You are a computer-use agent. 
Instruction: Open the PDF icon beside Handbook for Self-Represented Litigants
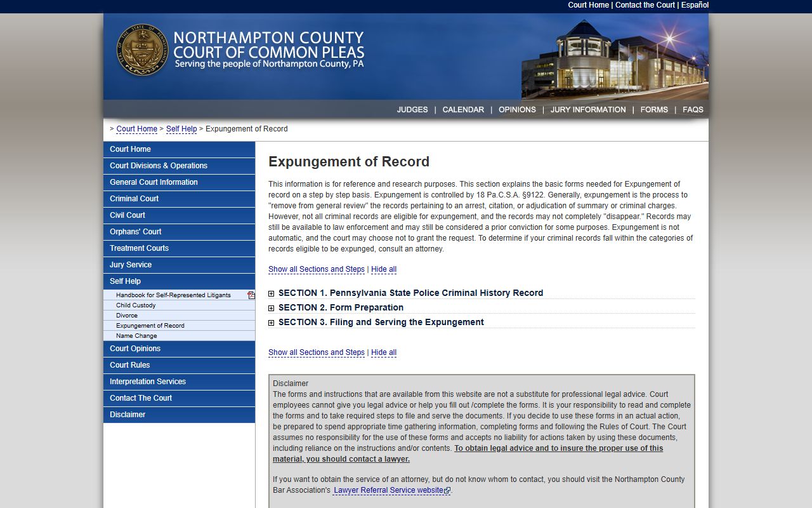tap(251, 295)
